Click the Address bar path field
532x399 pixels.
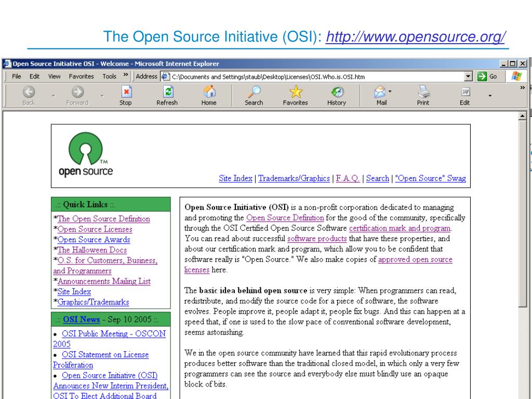tap(316, 77)
